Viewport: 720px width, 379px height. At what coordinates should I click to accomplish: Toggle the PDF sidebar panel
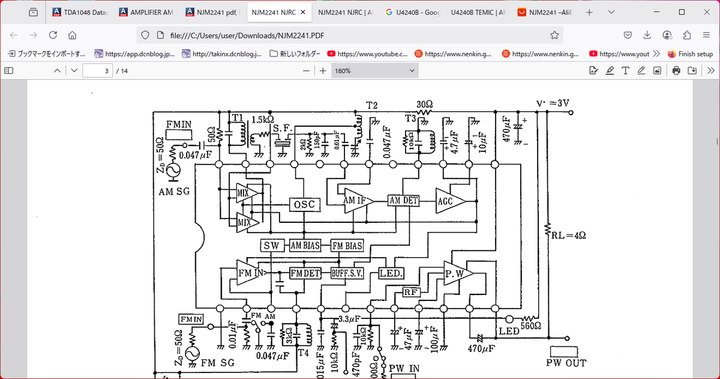[x=9, y=71]
